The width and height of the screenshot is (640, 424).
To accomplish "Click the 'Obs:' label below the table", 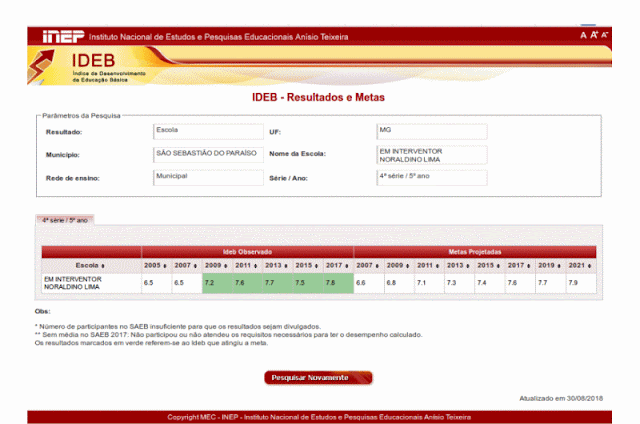I will (42, 311).
